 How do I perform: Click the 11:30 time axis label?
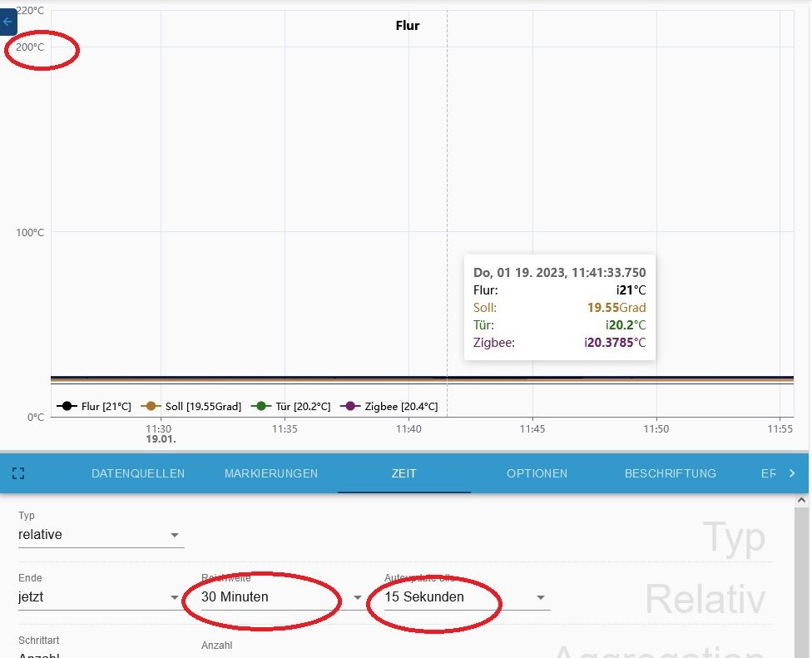158,428
